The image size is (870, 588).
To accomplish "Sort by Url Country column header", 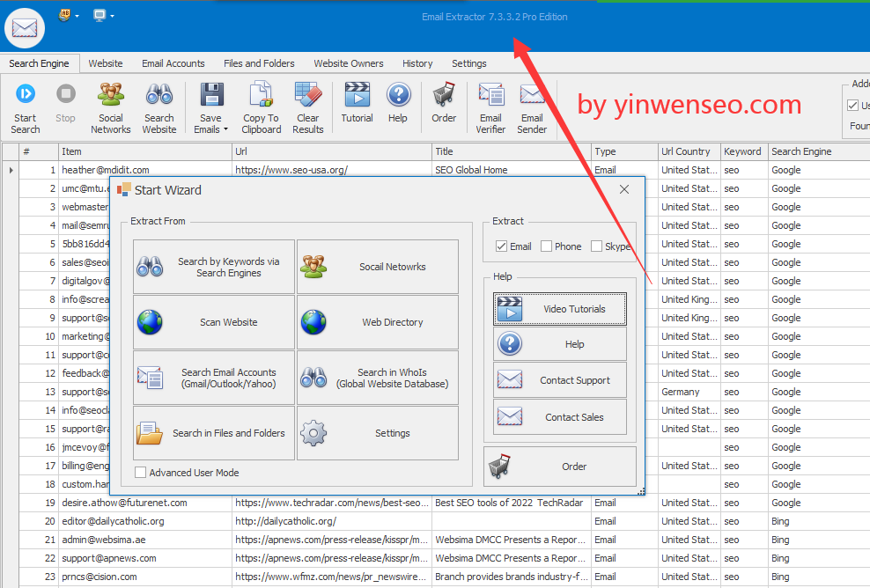I will [x=689, y=151].
